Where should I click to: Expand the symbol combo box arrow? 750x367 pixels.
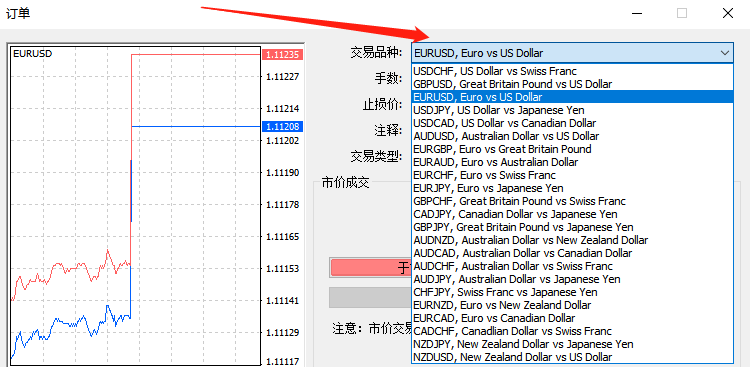coord(724,53)
